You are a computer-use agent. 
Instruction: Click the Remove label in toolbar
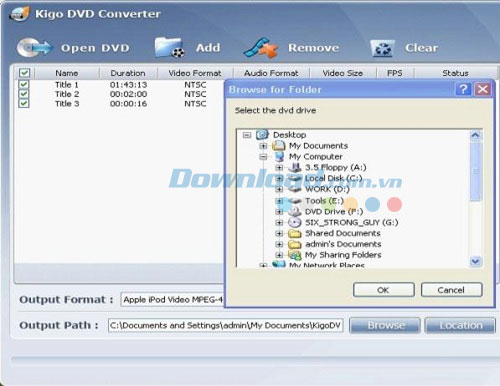(314, 48)
